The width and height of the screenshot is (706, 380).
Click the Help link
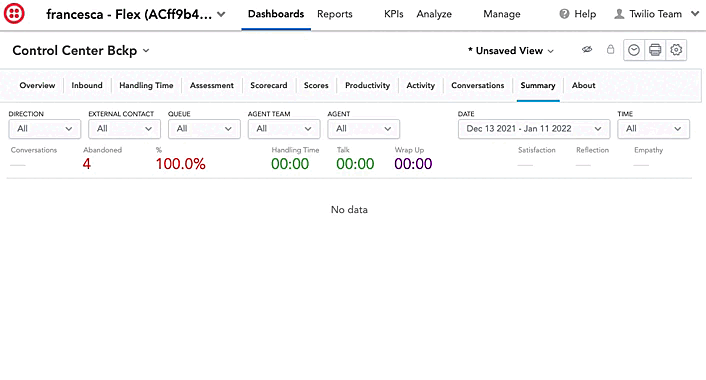coord(585,14)
